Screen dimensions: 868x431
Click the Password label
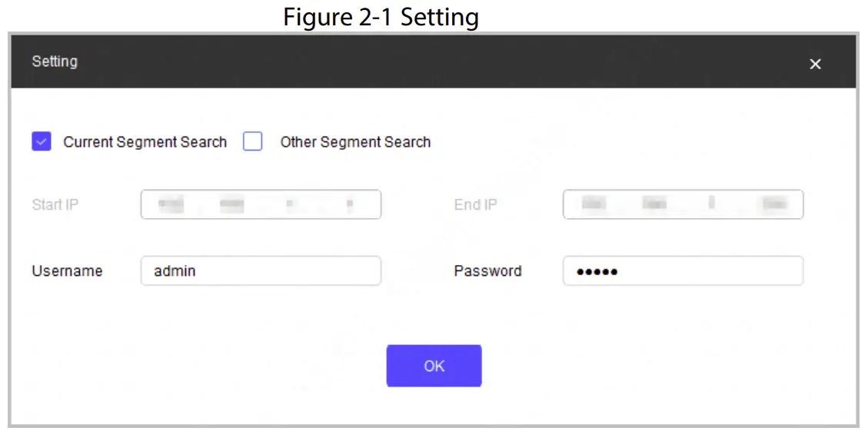487,271
